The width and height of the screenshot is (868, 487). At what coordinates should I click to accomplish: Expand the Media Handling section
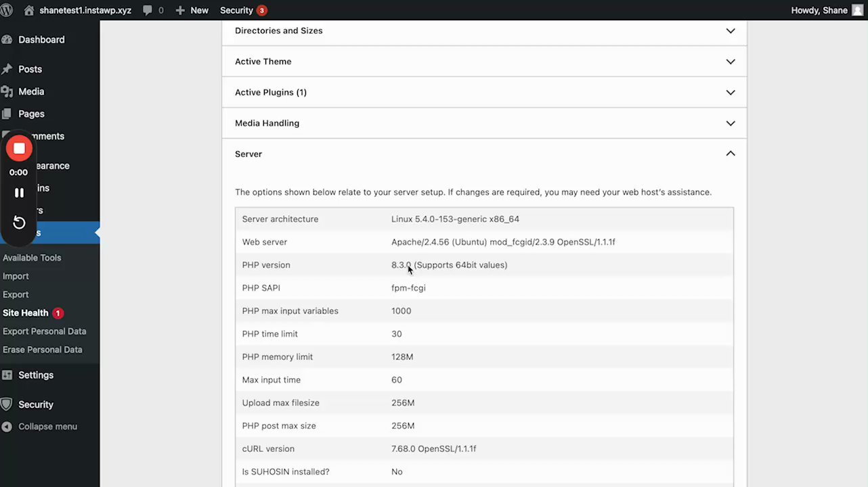(484, 123)
